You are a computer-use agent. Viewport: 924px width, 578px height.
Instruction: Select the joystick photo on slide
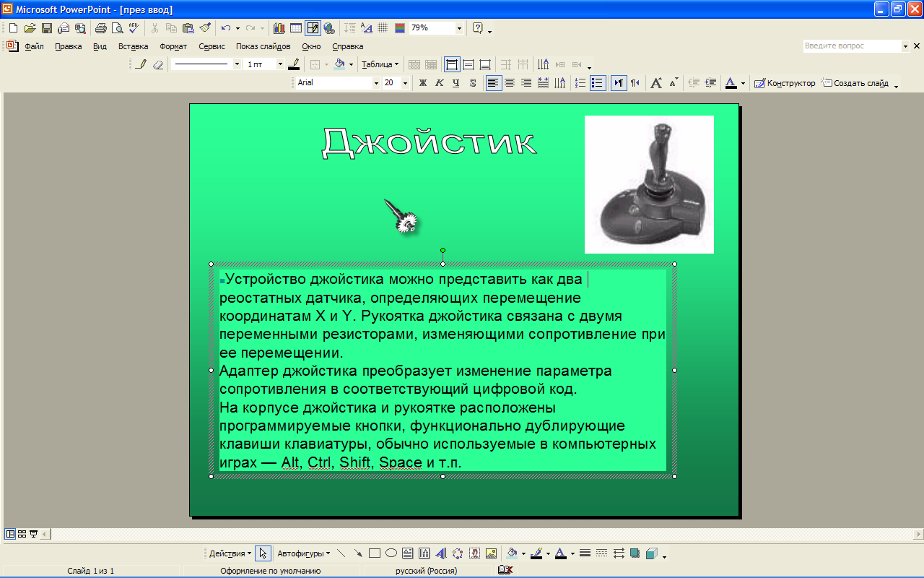coord(649,184)
